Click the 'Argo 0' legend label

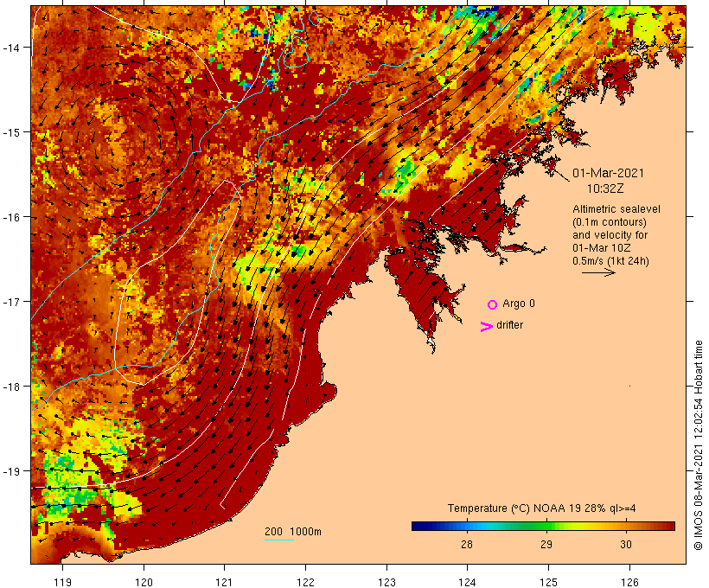[519, 304]
